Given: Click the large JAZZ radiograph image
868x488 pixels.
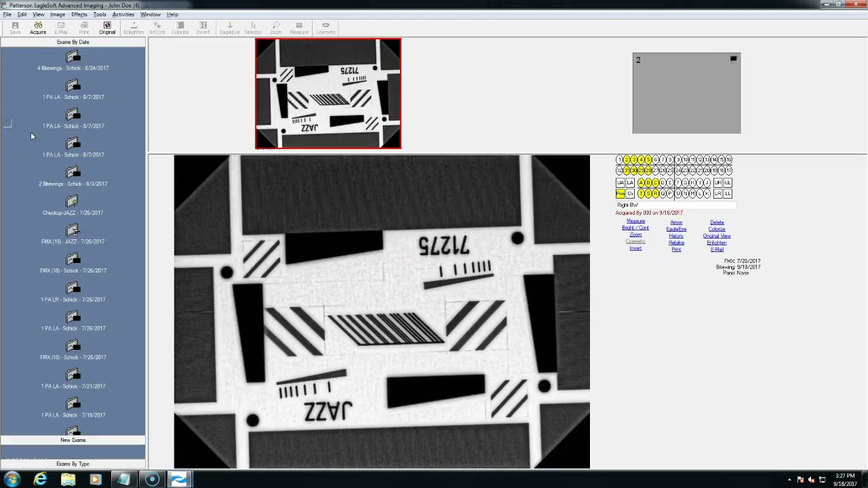Looking at the screenshot, I should [x=382, y=312].
